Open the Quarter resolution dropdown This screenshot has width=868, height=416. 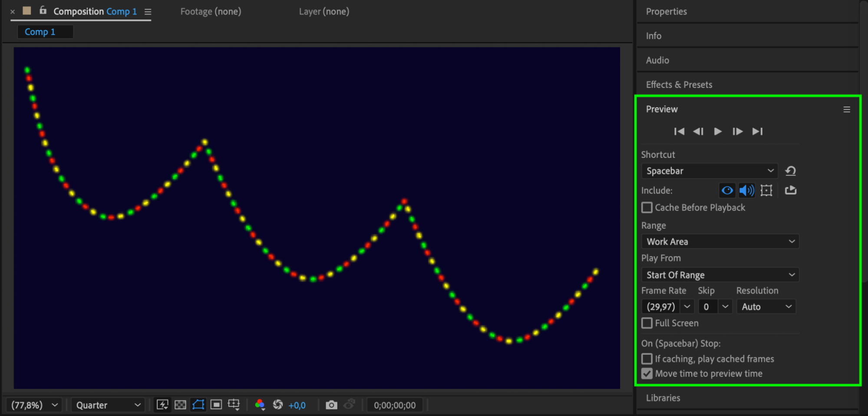[108, 405]
